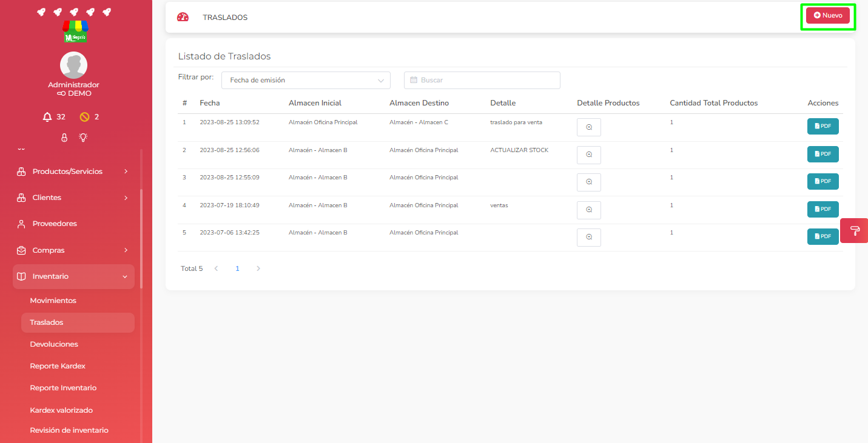Viewport: 868px width, 443px height.
Task: Expand Productos/Servicios menu
Action: click(73, 172)
